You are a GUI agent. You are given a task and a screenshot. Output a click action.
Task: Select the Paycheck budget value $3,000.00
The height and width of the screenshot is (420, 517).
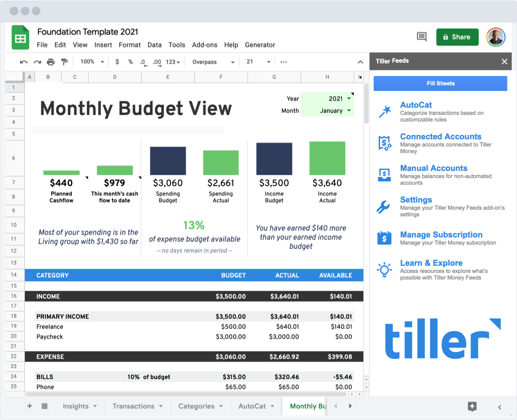pyautogui.click(x=231, y=337)
